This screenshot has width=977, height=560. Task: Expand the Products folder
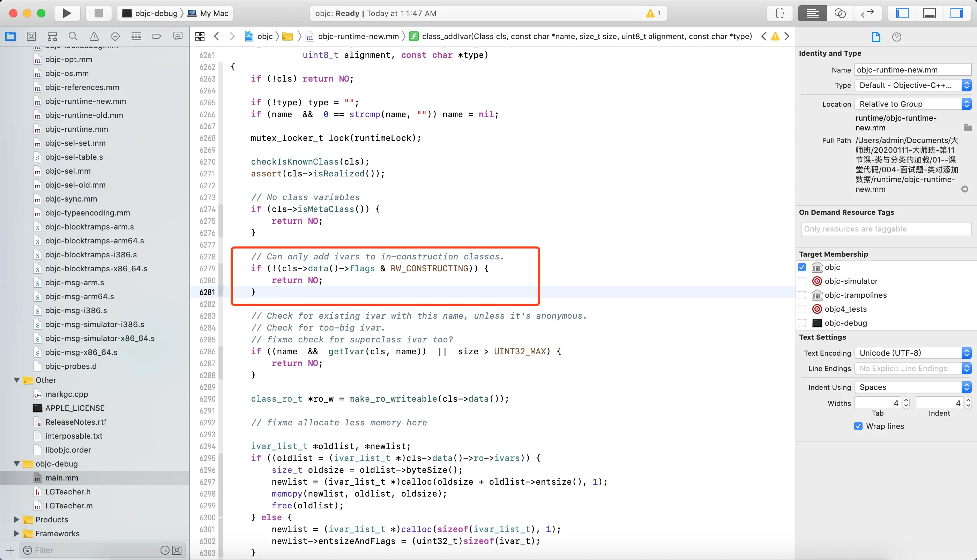[17, 520]
